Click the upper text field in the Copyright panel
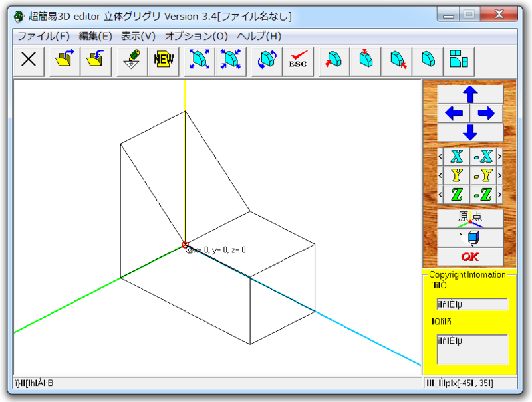The width and height of the screenshot is (532, 402). (x=471, y=304)
